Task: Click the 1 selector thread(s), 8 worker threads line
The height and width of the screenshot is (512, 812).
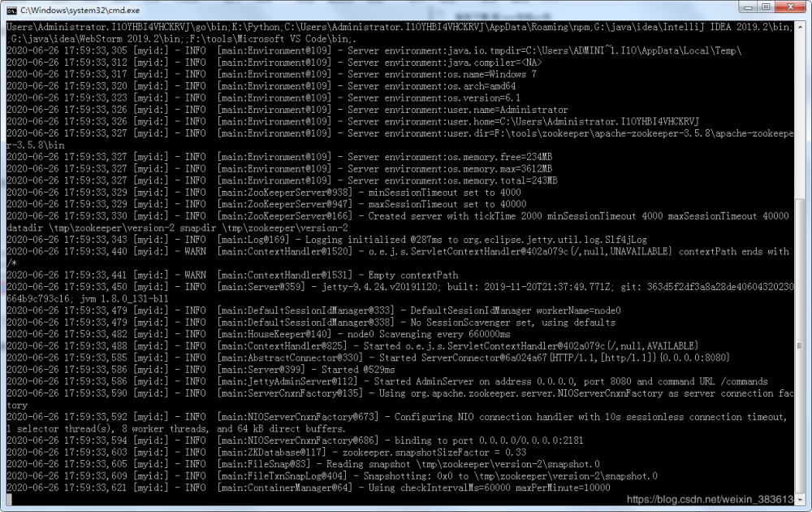Action: tap(175, 429)
